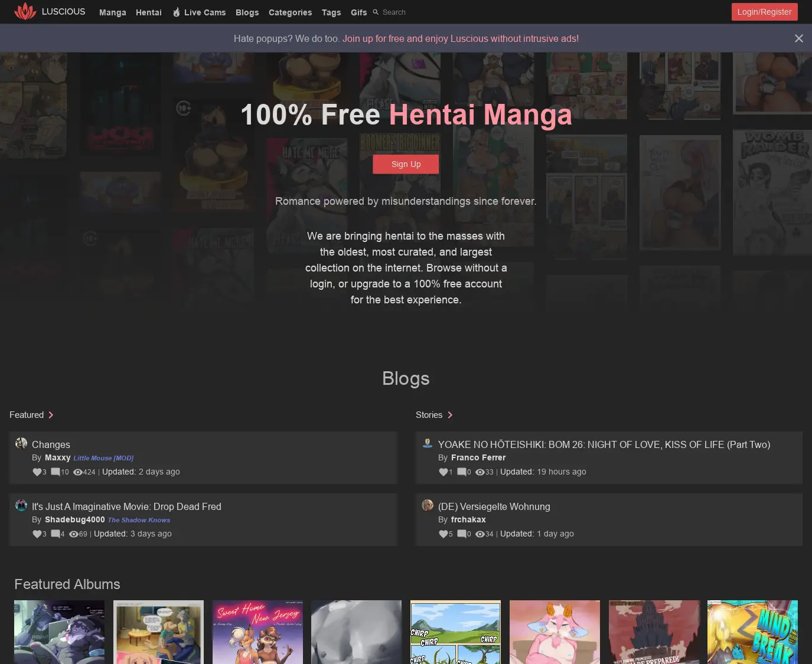
Task: Open the 'Chirp Chirp' comic album thumbnail
Action: [455, 632]
